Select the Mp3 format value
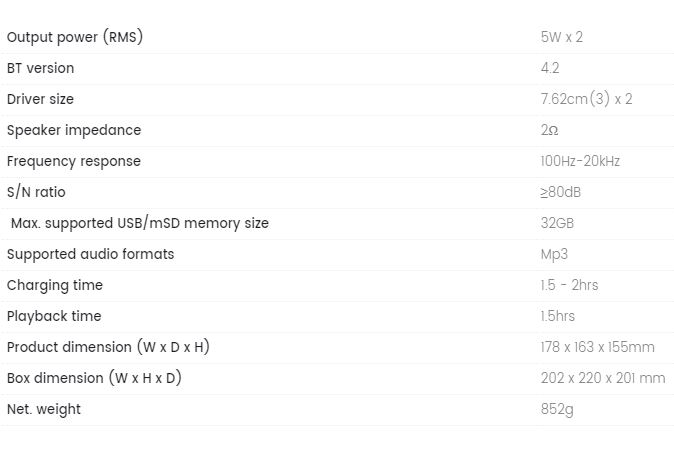The height and width of the screenshot is (476, 674). point(554,254)
